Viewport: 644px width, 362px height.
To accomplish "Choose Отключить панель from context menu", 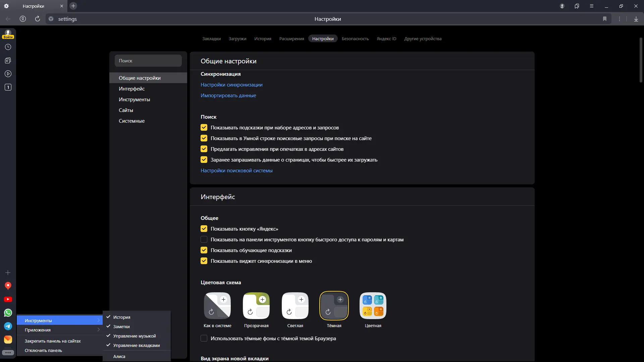I will [43, 350].
